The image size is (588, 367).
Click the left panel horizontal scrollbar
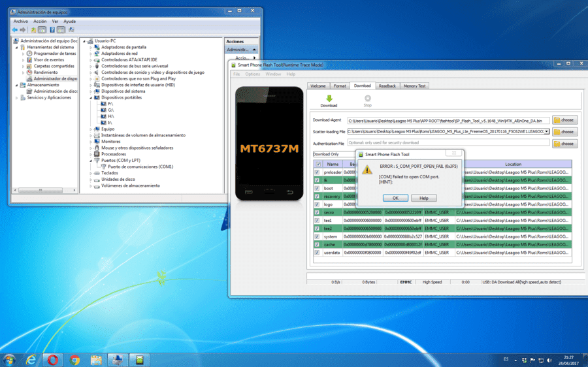pos(40,190)
